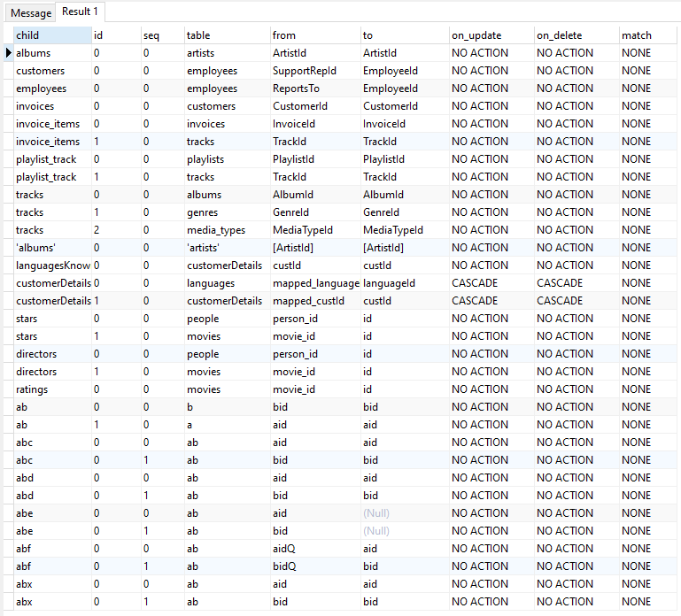
Task: Click the on_update column header
Action: coord(492,35)
